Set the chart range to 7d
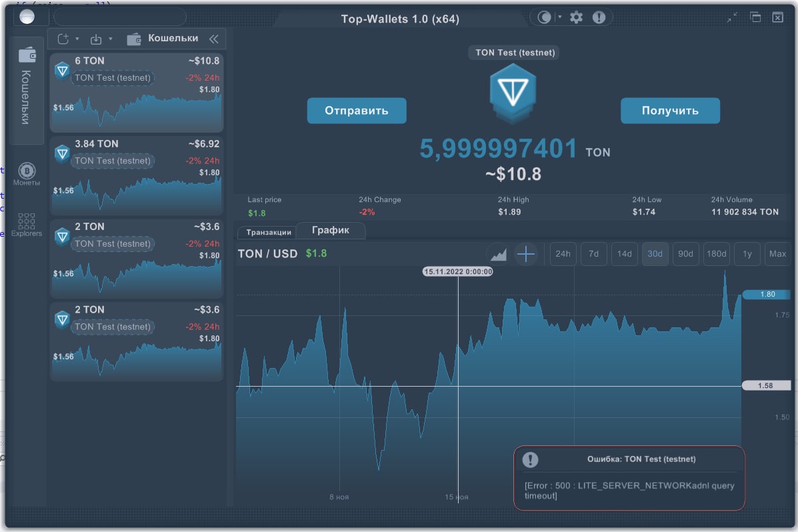 pyautogui.click(x=593, y=253)
